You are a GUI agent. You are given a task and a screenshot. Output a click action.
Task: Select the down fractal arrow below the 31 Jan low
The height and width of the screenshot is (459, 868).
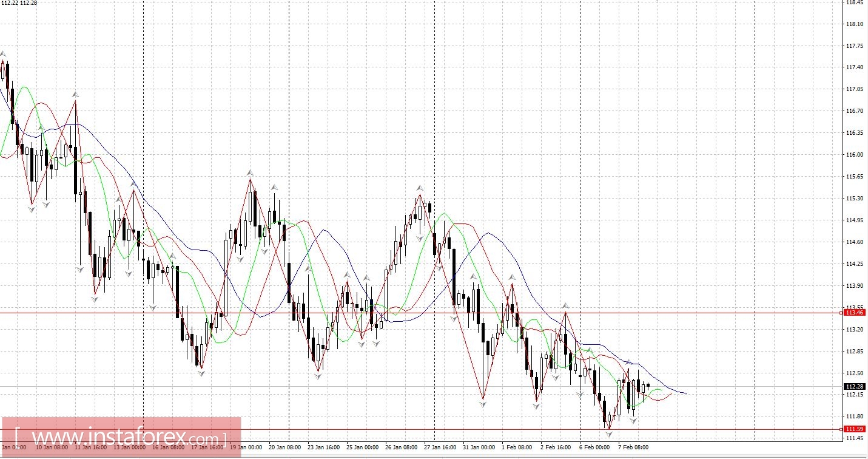(483, 404)
